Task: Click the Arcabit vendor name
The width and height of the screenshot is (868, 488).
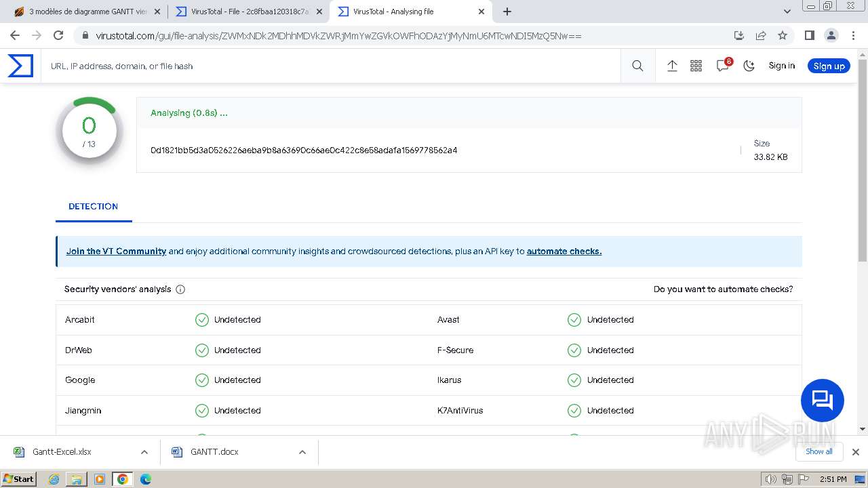Action: 80,320
